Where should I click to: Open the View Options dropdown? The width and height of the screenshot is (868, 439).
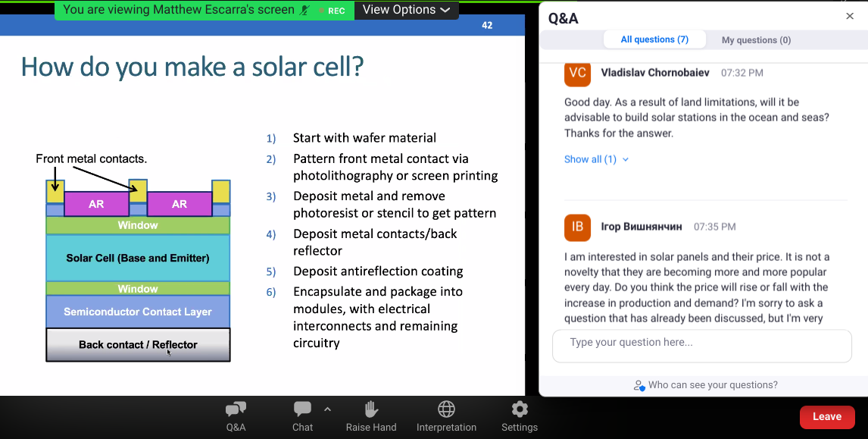406,10
